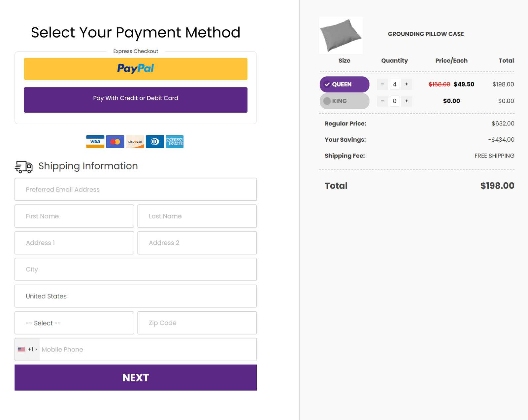Select the King size option
528x420 pixels.
344,101
